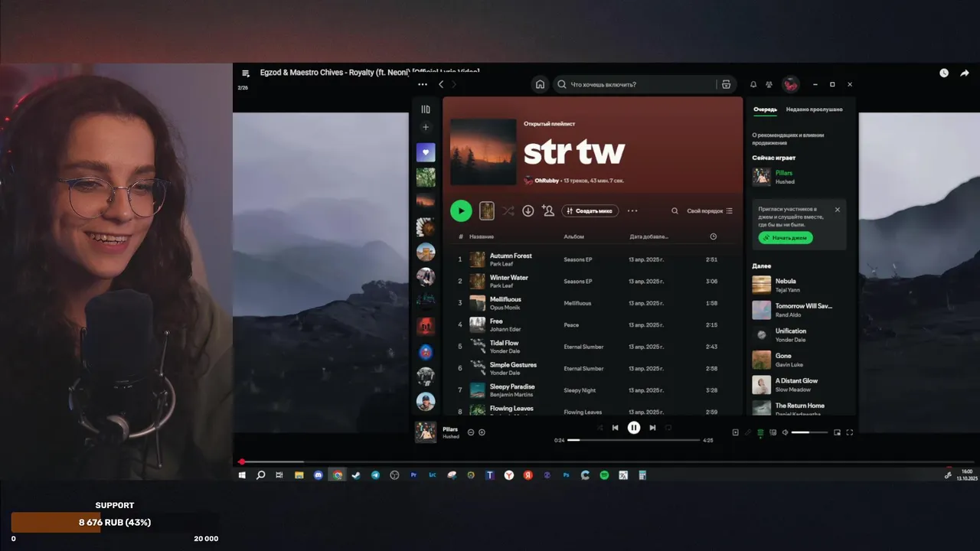Open the Spotify notifications bell
The height and width of the screenshot is (551, 980).
(x=753, y=84)
